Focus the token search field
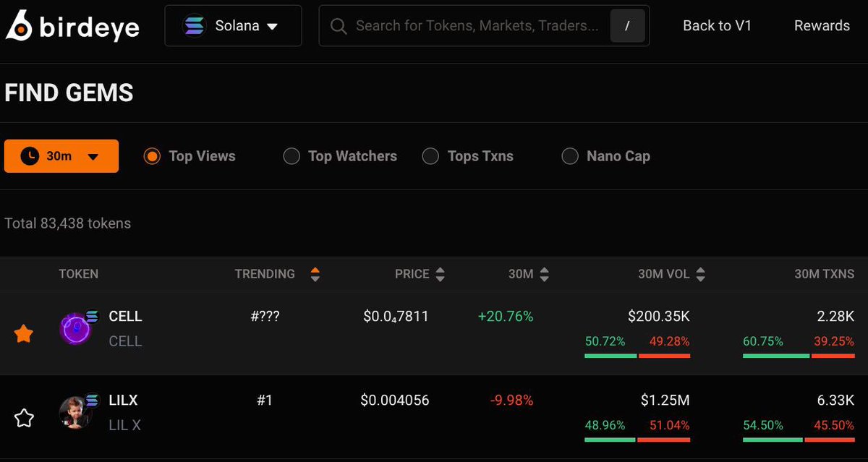The height and width of the screenshot is (462, 868). click(484, 26)
